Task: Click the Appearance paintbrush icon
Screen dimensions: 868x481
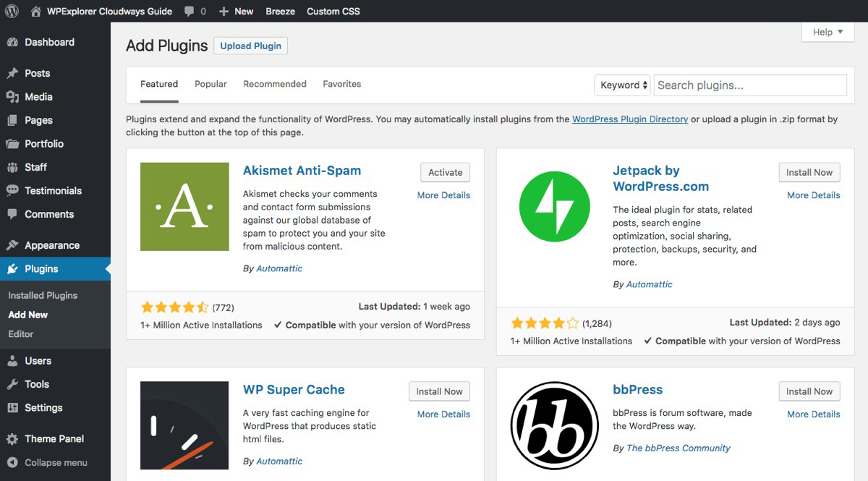Action: click(x=12, y=245)
